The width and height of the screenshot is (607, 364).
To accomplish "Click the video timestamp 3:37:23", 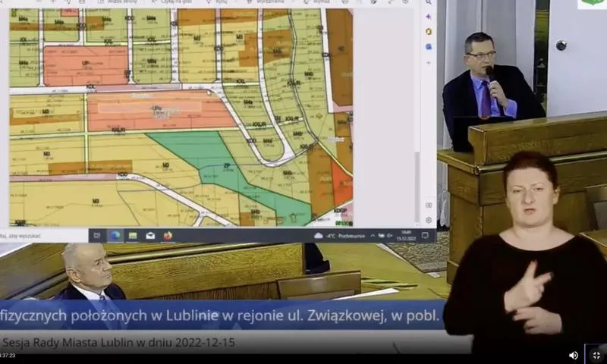I will (x=8, y=355).
